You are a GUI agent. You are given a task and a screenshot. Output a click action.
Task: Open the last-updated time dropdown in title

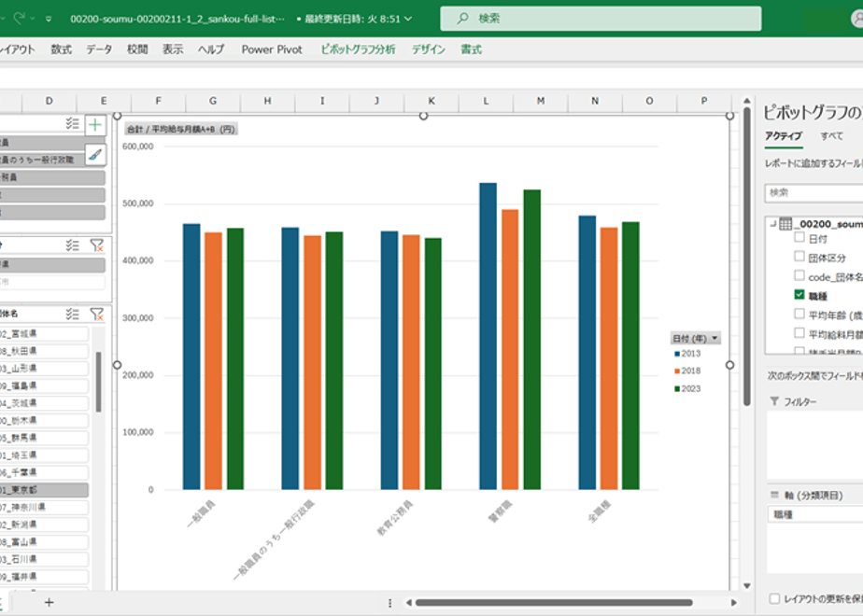[408, 19]
